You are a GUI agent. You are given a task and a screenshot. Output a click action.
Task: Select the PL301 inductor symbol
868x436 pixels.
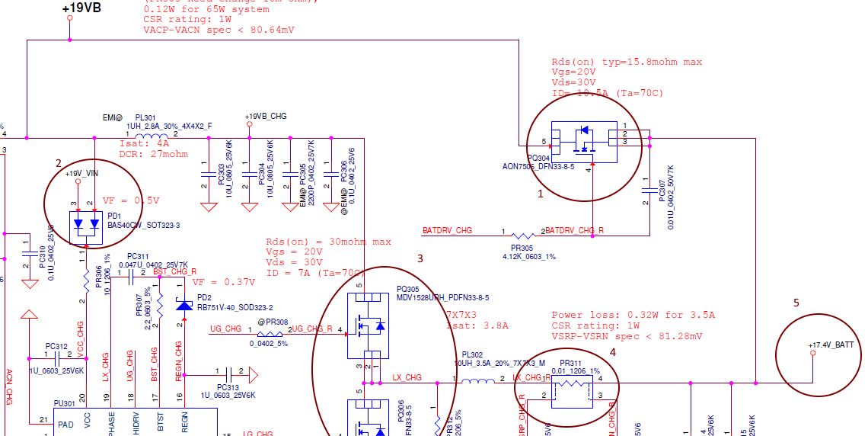151,136
